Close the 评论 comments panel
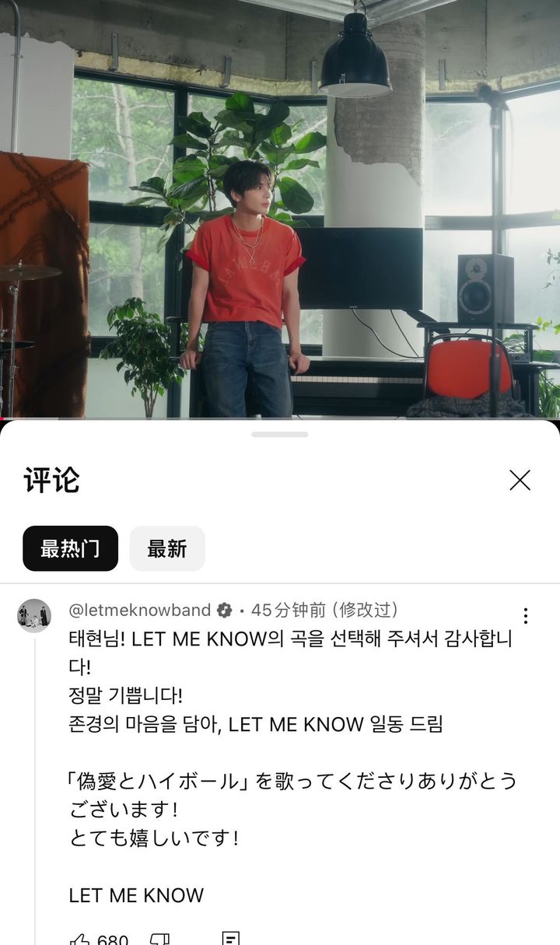The image size is (560, 945). click(x=520, y=481)
